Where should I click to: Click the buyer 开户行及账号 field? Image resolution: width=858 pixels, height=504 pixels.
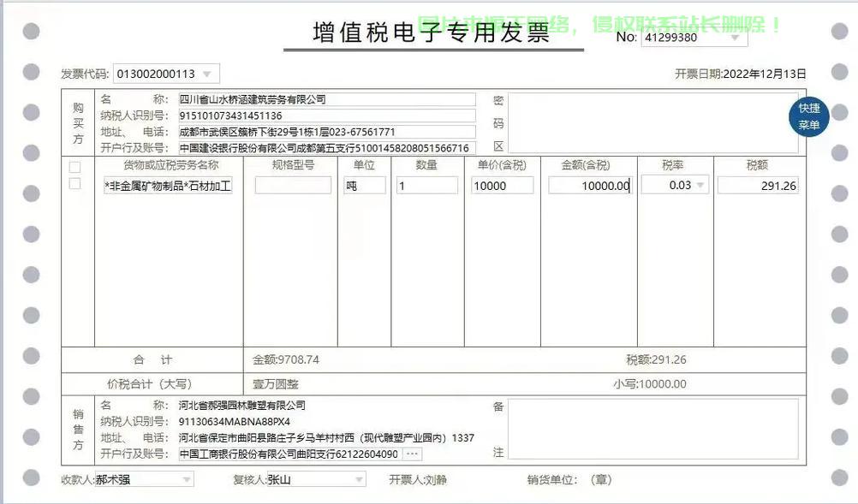[x=327, y=147]
